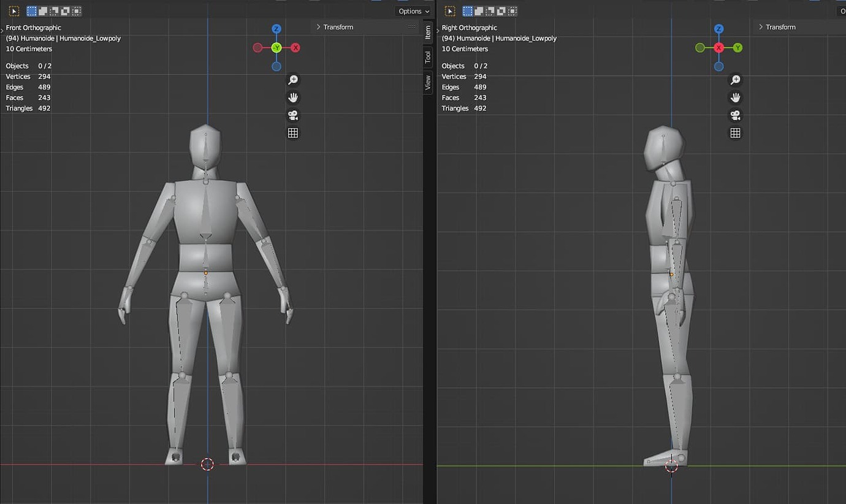Click the Z axis on the navigation gizmo
The image size is (846, 504).
point(276,28)
